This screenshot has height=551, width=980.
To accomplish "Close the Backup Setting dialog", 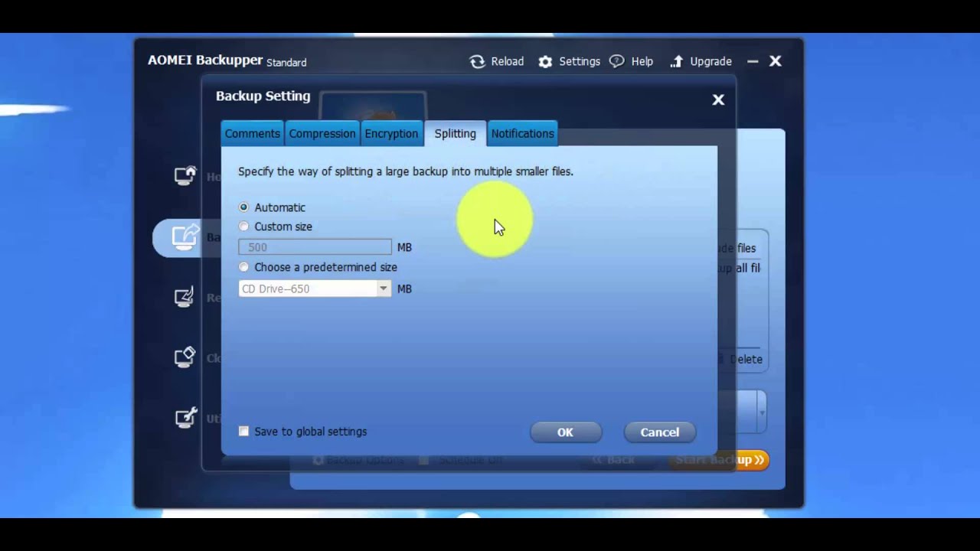I will point(718,99).
